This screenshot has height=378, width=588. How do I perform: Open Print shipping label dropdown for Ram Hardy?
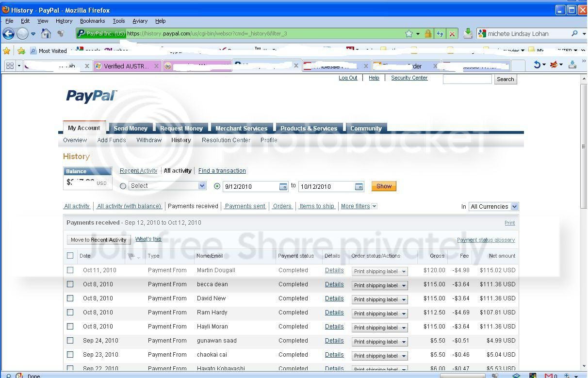pos(379,314)
